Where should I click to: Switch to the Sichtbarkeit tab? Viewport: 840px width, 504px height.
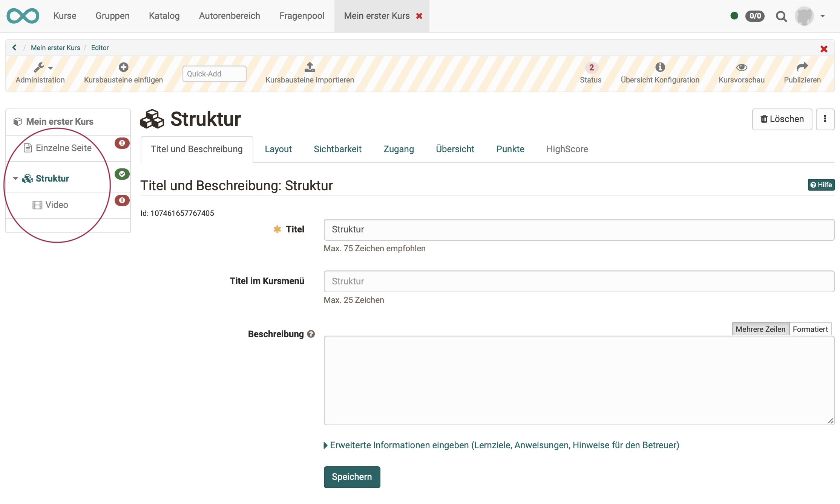tap(337, 149)
